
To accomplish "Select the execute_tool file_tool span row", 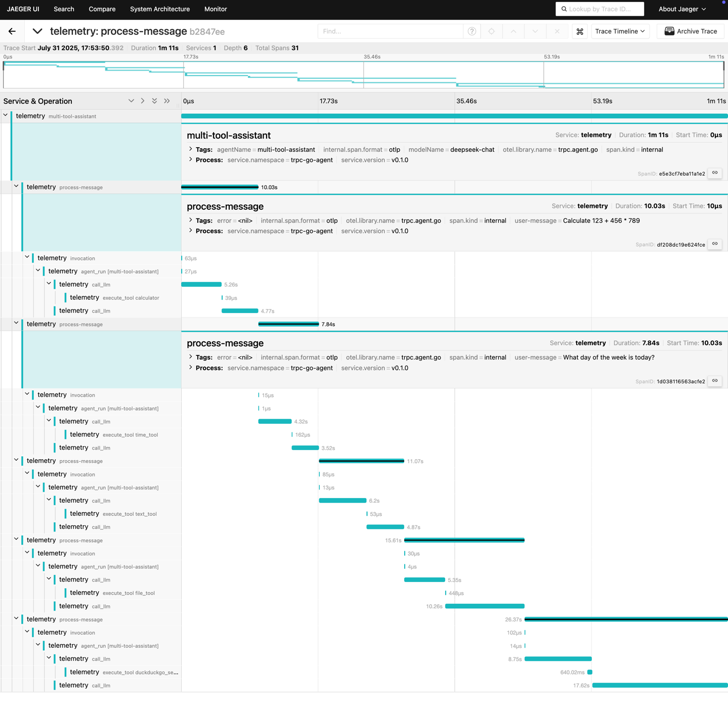I will (x=112, y=593).
